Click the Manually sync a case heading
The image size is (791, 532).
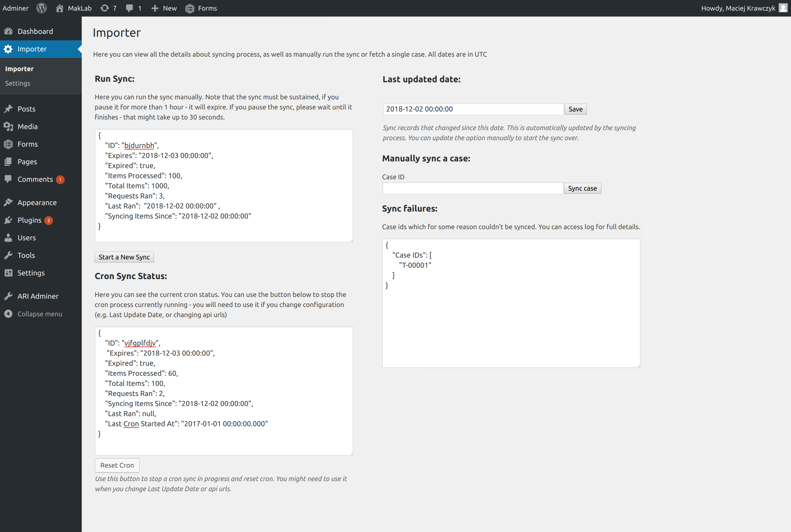(x=426, y=159)
